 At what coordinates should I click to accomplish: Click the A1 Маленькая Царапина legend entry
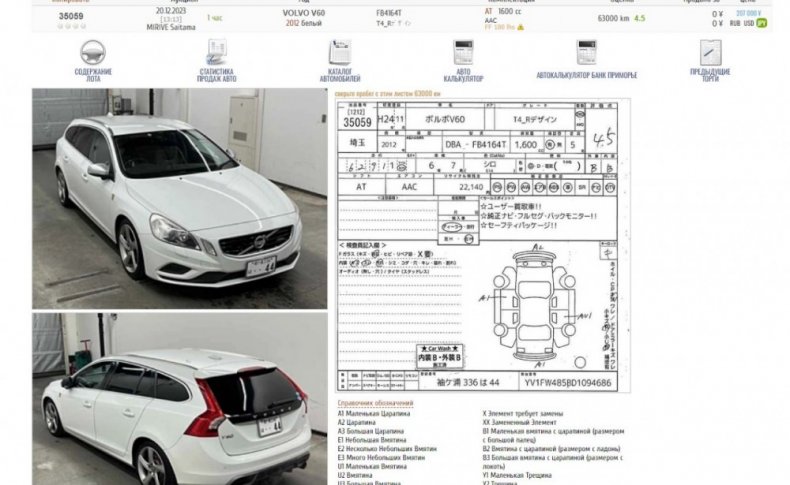click(x=374, y=413)
